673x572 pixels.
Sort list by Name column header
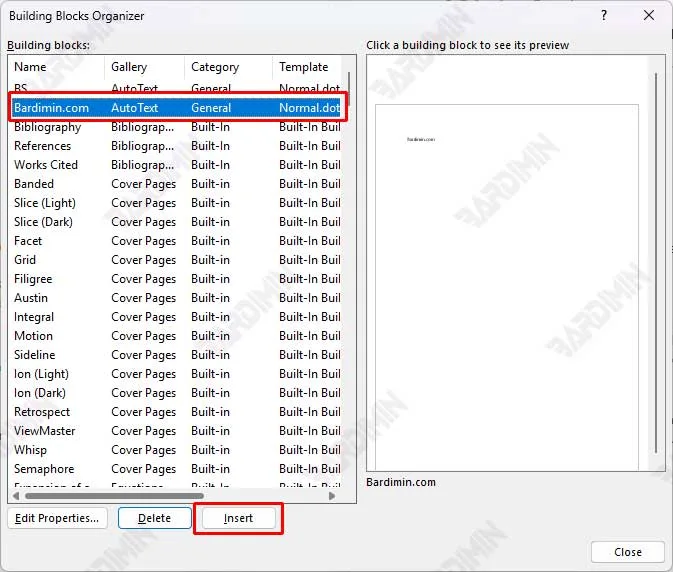click(57, 67)
